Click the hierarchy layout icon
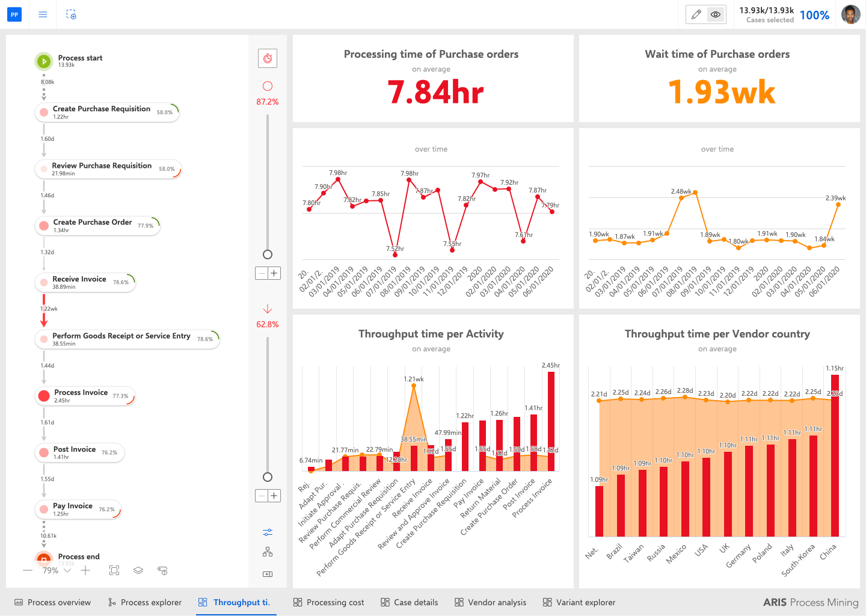The width and height of the screenshot is (866, 616). tap(268, 552)
